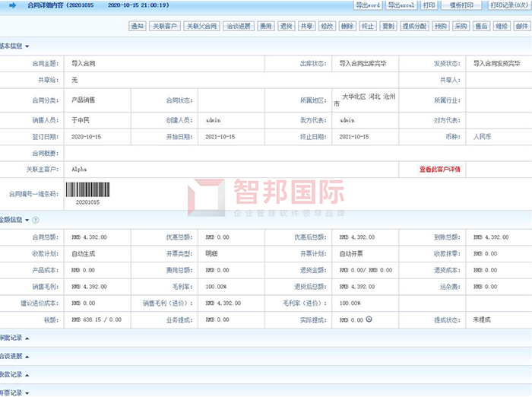Click the 创建人员 value admin
This screenshot has height=397, width=532.
(213, 120)
